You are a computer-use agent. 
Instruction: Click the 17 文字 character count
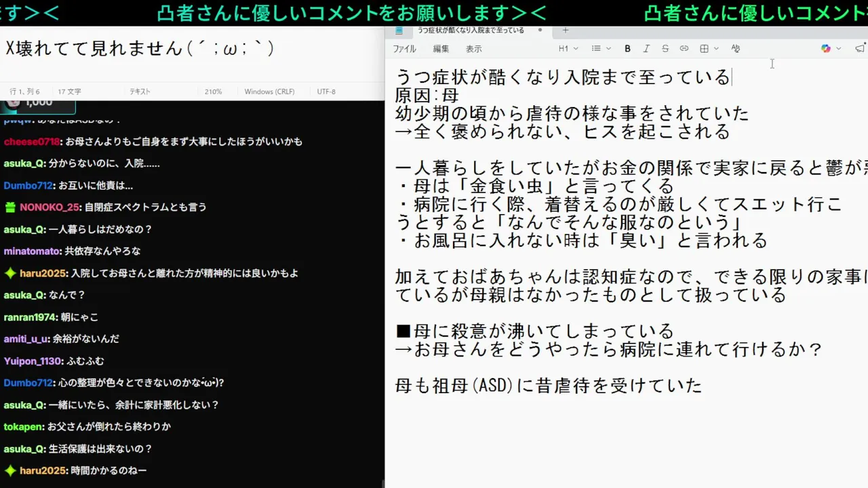click(69, 91)
